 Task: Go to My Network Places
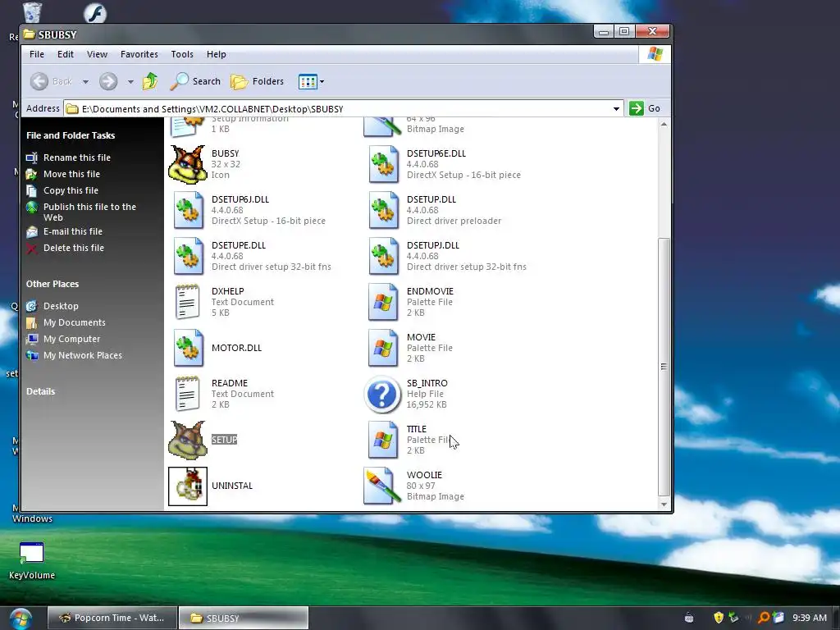pyautogui.click(x=83, y=355)
